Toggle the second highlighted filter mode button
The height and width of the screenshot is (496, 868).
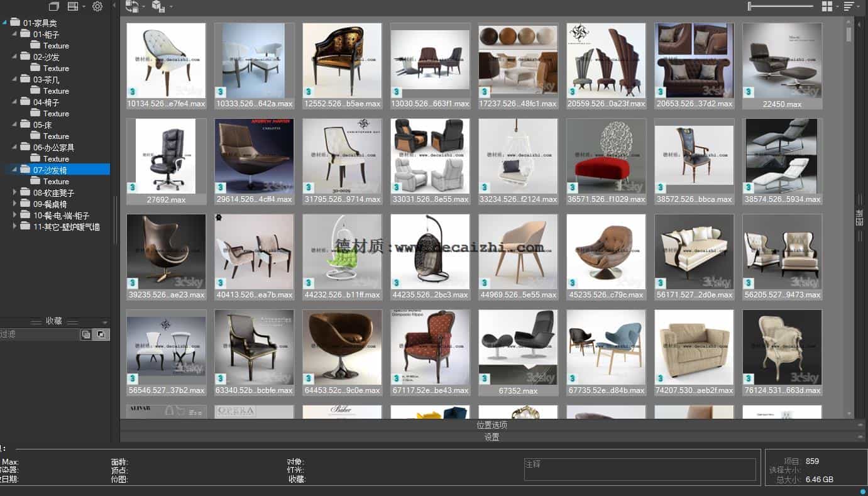pos(101,334)
